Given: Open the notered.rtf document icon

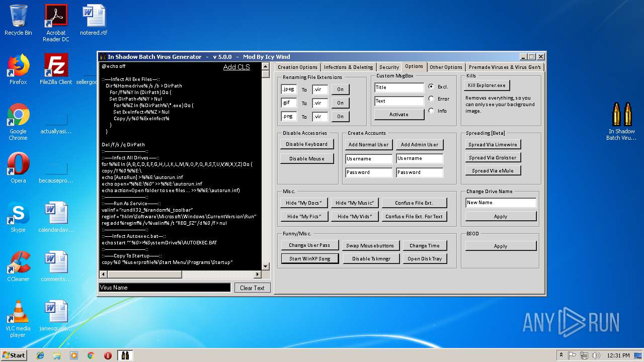Looking at the screenshot, I should click(x=94, y=20).
